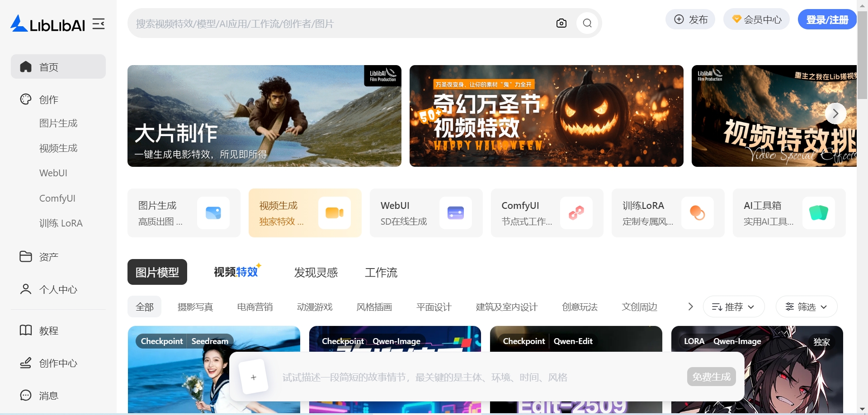Click the magnifier search button

[587, 24]
